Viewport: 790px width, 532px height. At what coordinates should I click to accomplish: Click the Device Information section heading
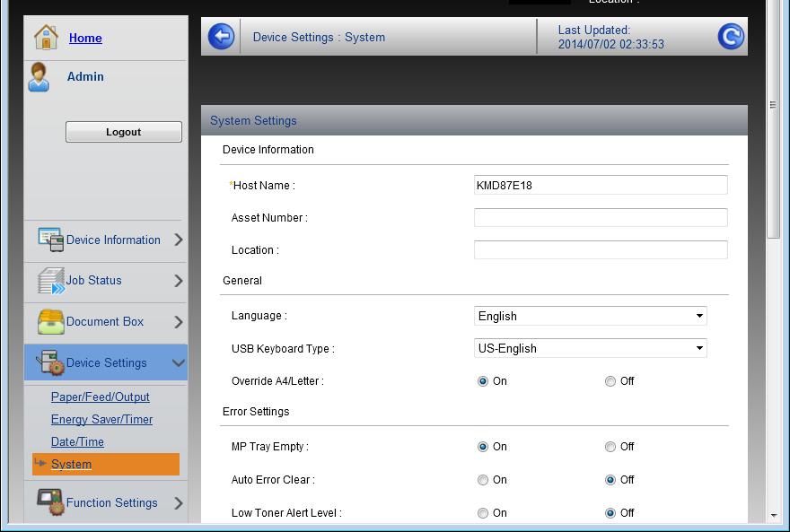pyautogui.click(x=268, y=150)
